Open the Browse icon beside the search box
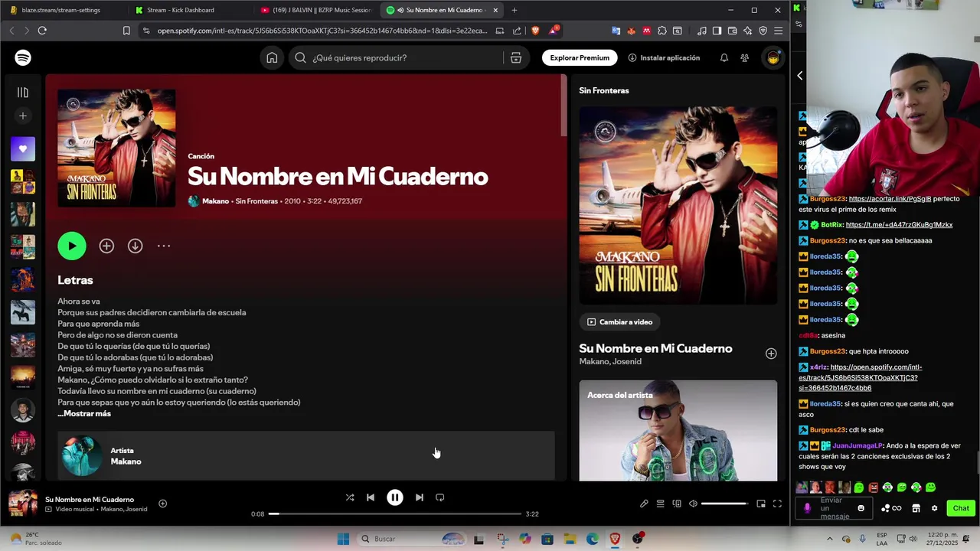 [x=516, y=57]
